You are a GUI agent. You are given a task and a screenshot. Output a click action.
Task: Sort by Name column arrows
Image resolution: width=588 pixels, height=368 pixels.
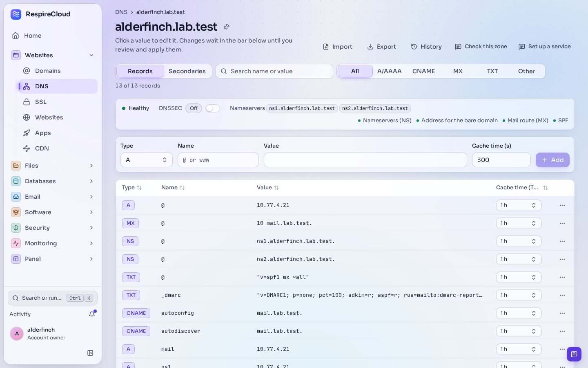(182, 188)
